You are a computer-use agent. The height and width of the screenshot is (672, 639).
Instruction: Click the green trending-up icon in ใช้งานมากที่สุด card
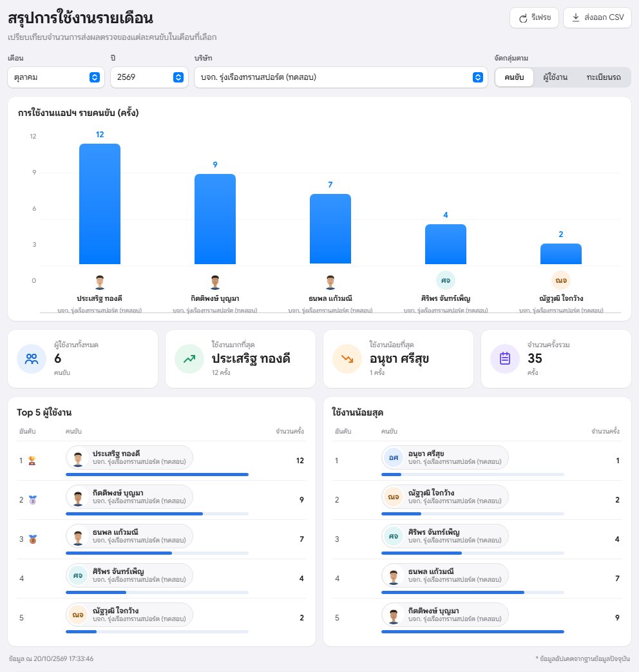(x=189, y=359)
